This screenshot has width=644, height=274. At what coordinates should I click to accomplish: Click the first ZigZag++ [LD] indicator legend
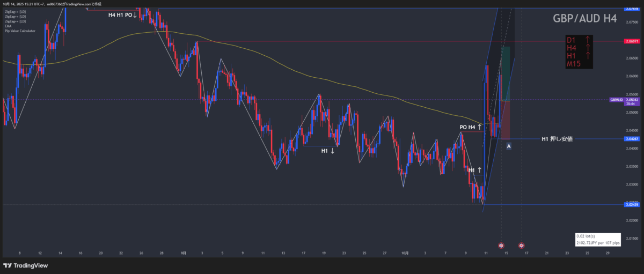point(16,11)
